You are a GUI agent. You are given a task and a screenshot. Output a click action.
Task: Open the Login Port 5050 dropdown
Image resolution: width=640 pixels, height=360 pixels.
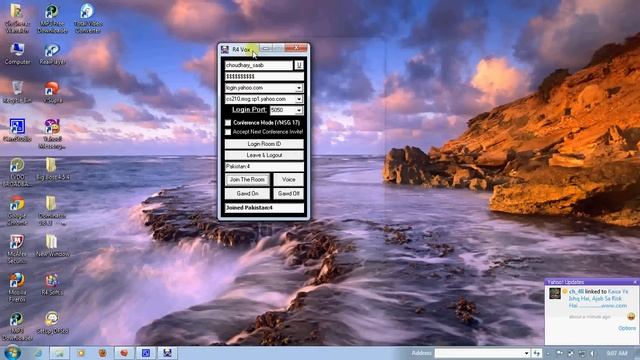[299, 110]
